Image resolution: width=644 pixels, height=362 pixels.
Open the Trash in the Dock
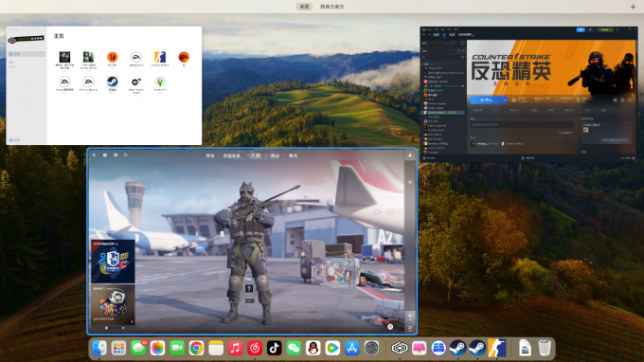(545, 349)
